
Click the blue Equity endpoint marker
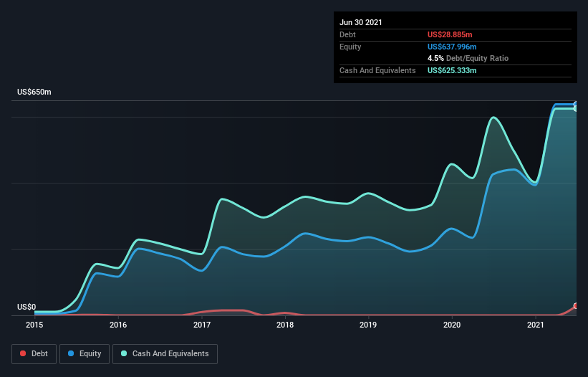pyautogui.click(x=576, y=105)
